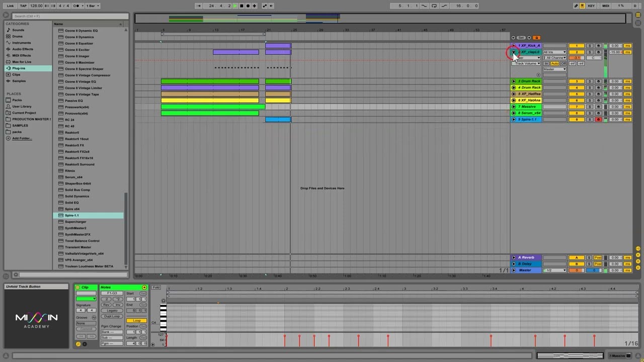Click the TAP tempo button

click(x=23, y=6)
